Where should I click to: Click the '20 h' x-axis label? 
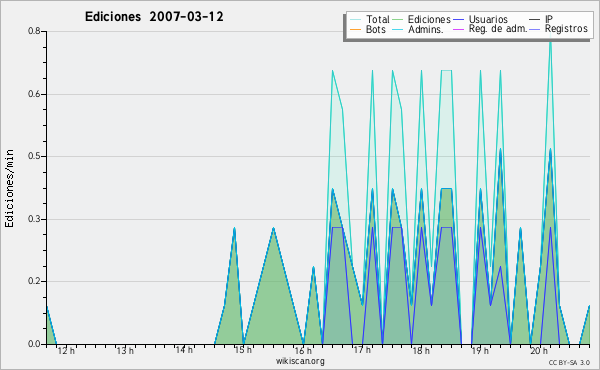[539, 350]
